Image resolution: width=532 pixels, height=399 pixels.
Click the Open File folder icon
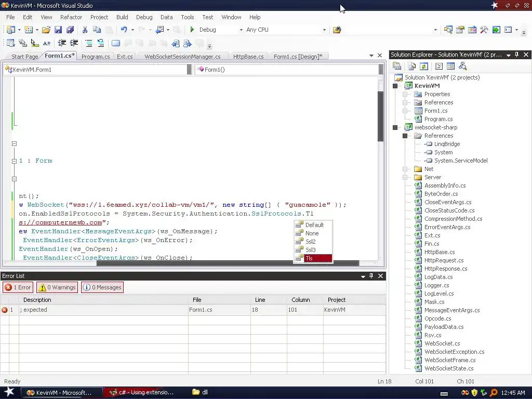point(46,30)
